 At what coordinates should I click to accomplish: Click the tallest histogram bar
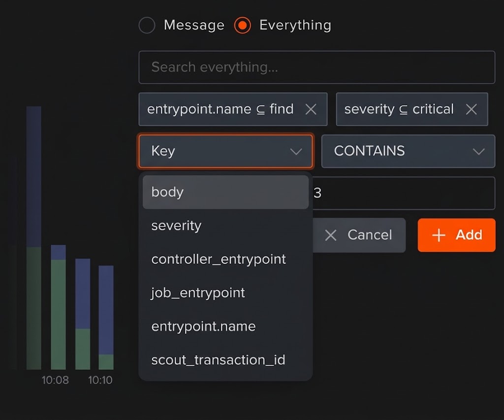(x=34, y=238)
